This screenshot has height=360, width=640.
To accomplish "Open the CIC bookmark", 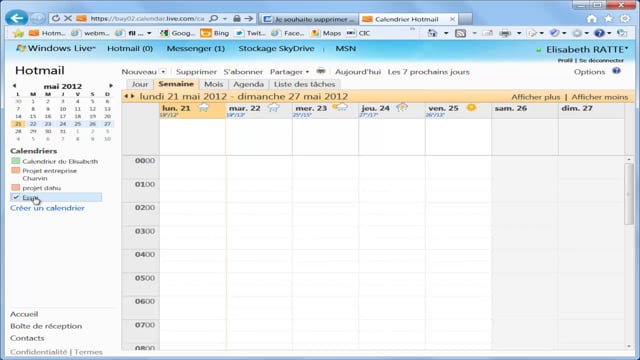I will click(358, 33).
